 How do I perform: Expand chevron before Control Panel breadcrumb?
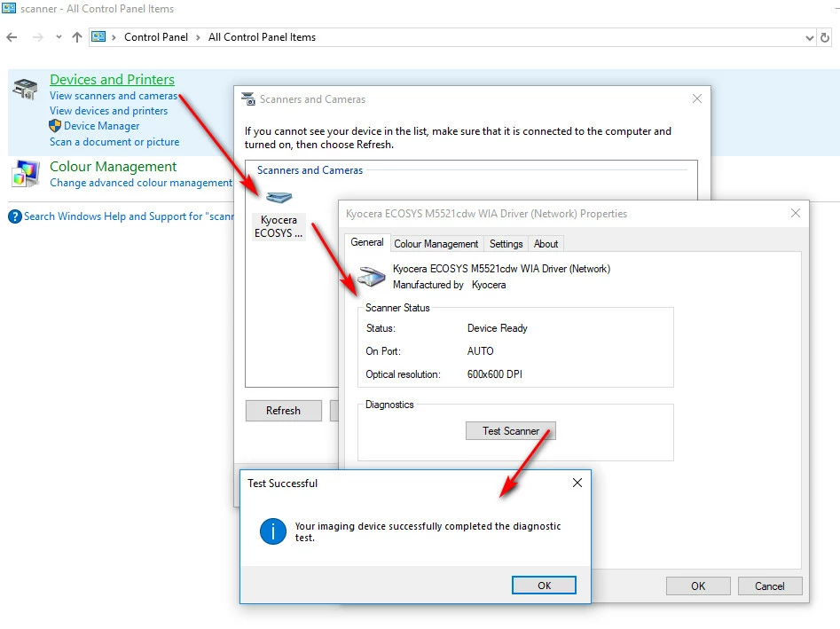click(x=114, y=37)
